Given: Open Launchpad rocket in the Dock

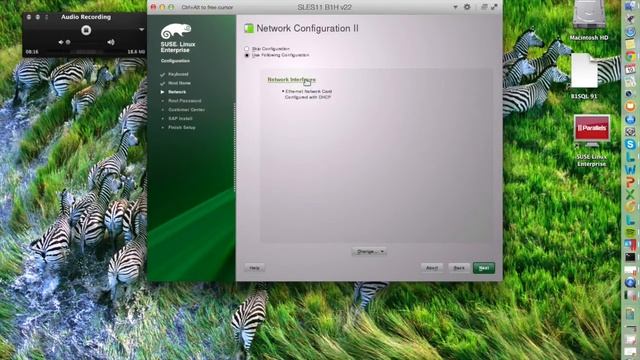Looking at the screenshot, I should point(630,18).
